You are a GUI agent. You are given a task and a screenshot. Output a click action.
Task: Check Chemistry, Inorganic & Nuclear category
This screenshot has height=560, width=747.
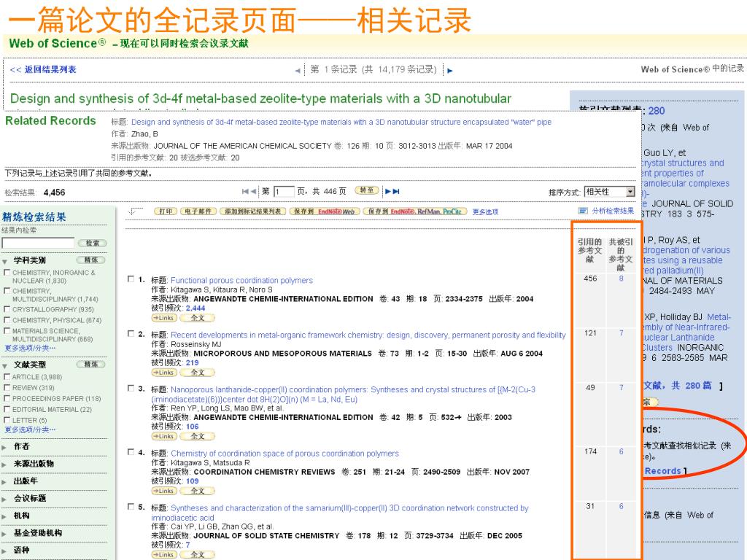tap(7, 273)
